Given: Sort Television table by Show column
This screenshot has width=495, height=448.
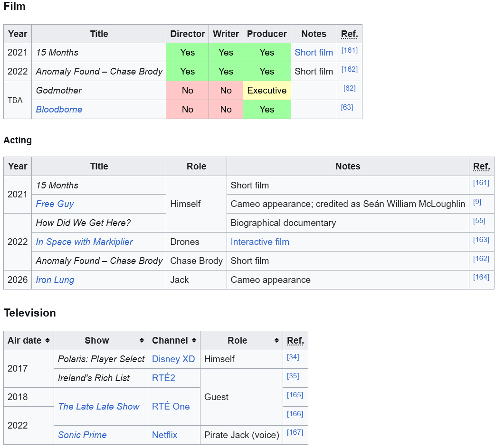Looking at the screenshot, I should point(101,340).
